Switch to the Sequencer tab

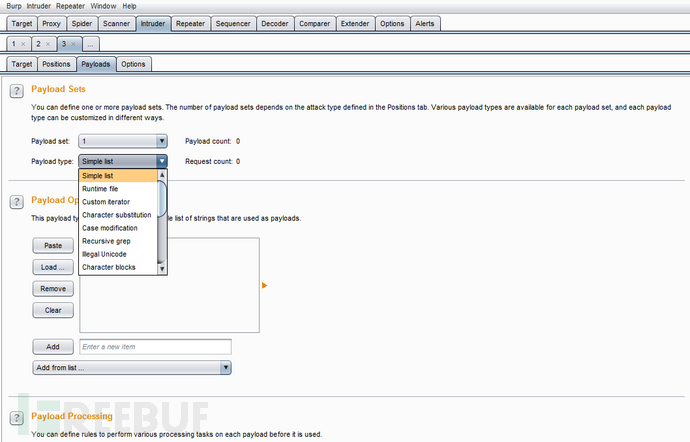233,24
